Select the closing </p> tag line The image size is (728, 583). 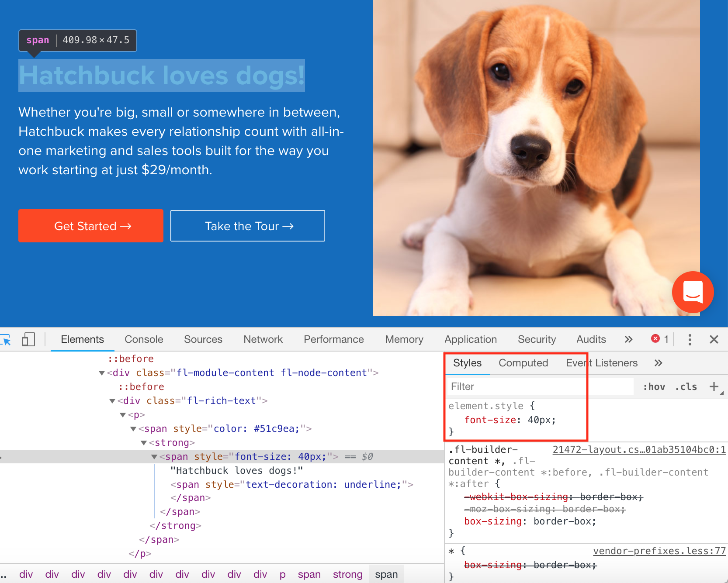[x=140, y=554]
